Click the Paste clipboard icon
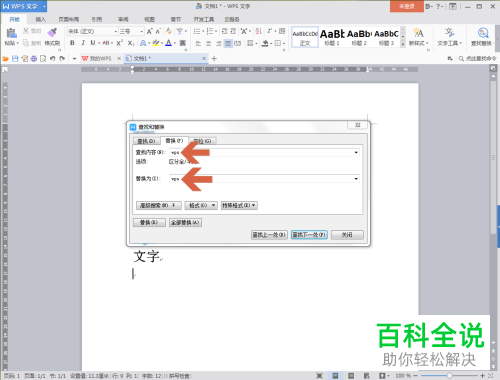 tap(12, 33)
